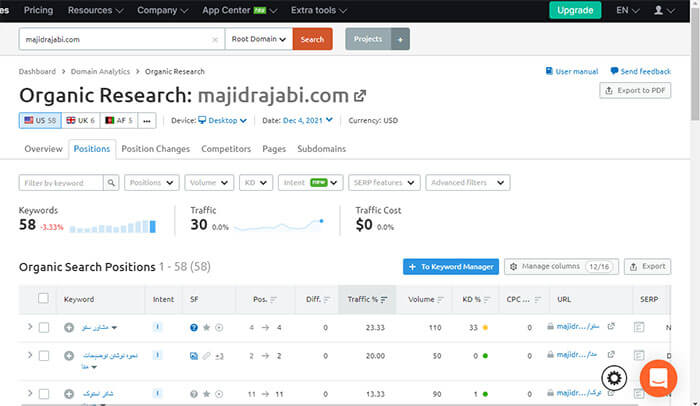Image resolution: width=700 pixels, height=406 pixels.
Task: Click the magnifier icon in keyword filter
Action: [111, 183]
